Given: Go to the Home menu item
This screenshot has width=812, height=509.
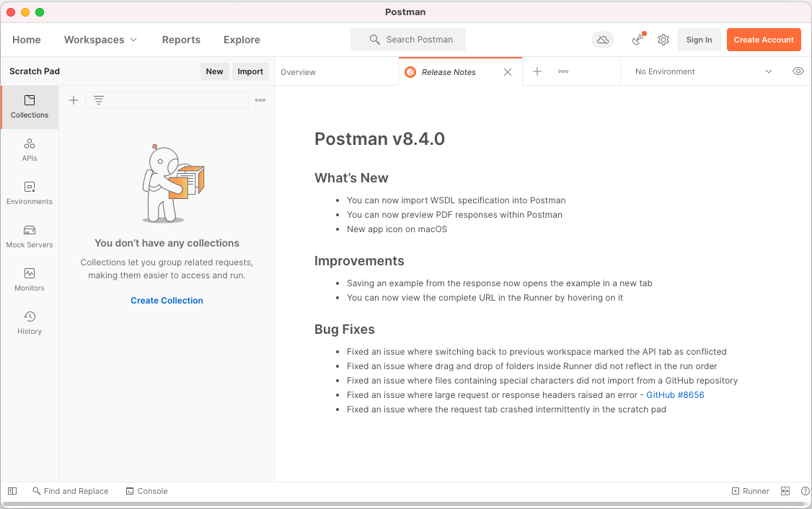Looking at the screenshot, I should pos(27,40).
